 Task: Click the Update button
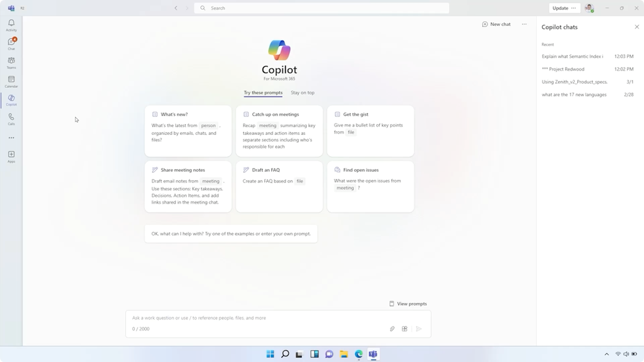coord(560,8)
